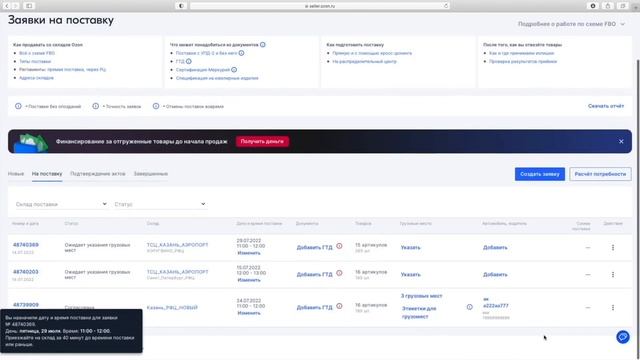The height and width of the screenshot is (360, 640).
Task: Click the privacy shield icon by address bar
Action: [181, 6]
